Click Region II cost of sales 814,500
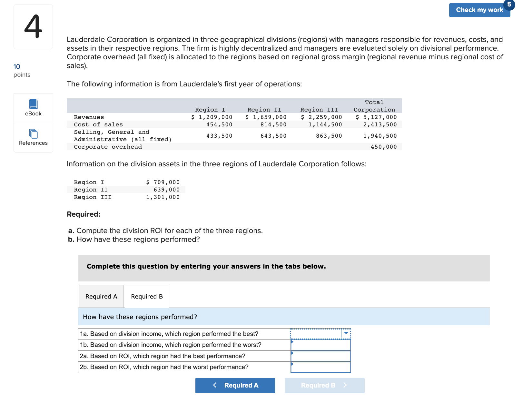532x403 pixels. [x=273, y=124]
